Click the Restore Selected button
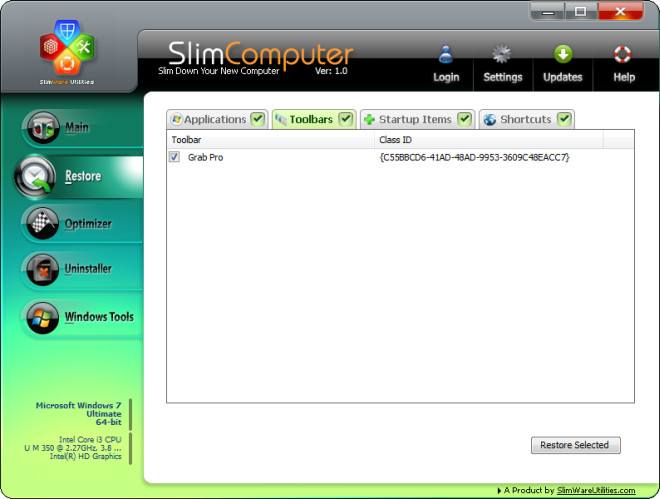The width and height of the screenshot is (660, 499). click(575, 445)
